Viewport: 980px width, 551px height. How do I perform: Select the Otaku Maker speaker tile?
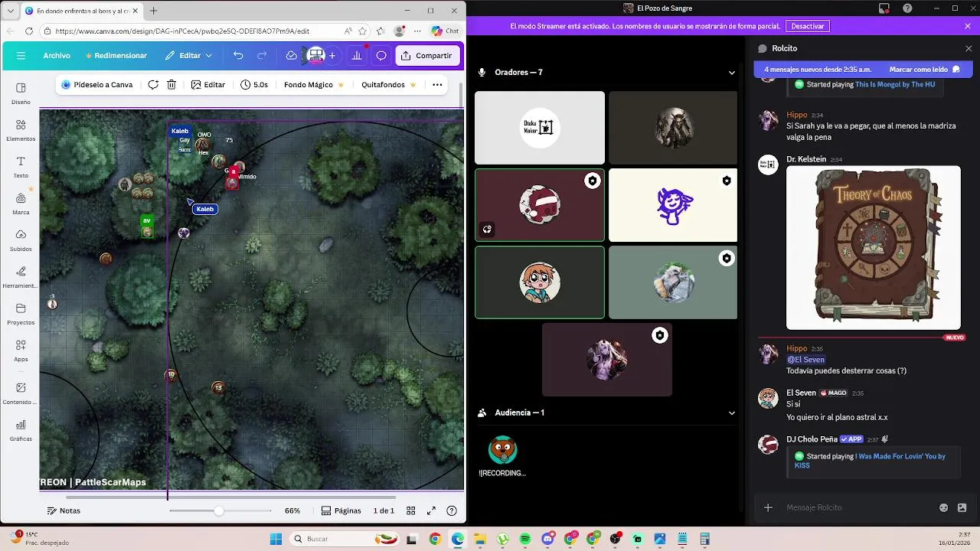(540, 128)
